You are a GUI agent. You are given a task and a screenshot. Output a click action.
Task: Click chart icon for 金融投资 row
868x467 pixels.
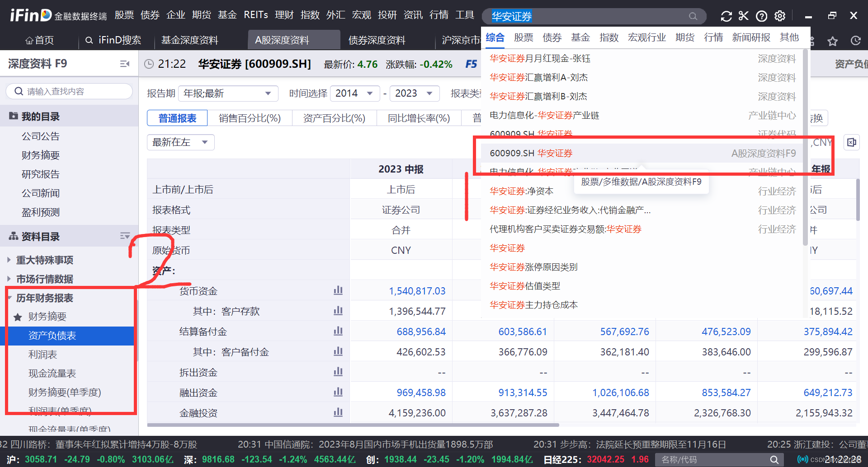tap(338, 412)
